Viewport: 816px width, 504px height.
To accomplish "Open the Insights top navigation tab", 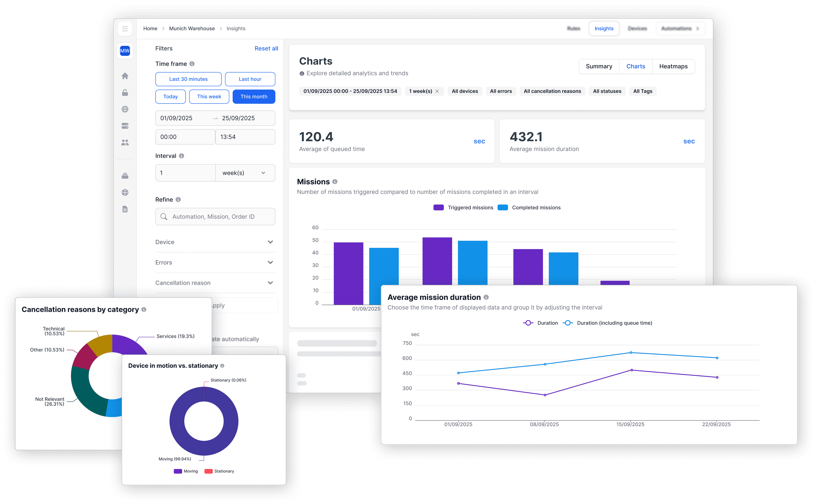I will [x=604, y=29].
